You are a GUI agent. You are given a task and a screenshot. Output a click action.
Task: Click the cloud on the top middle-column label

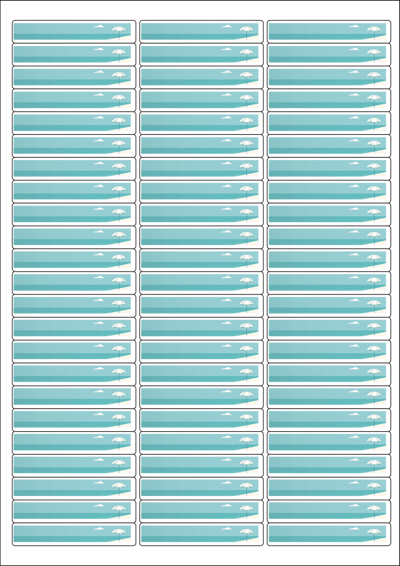pyautogui.click(x=226, y=26)
